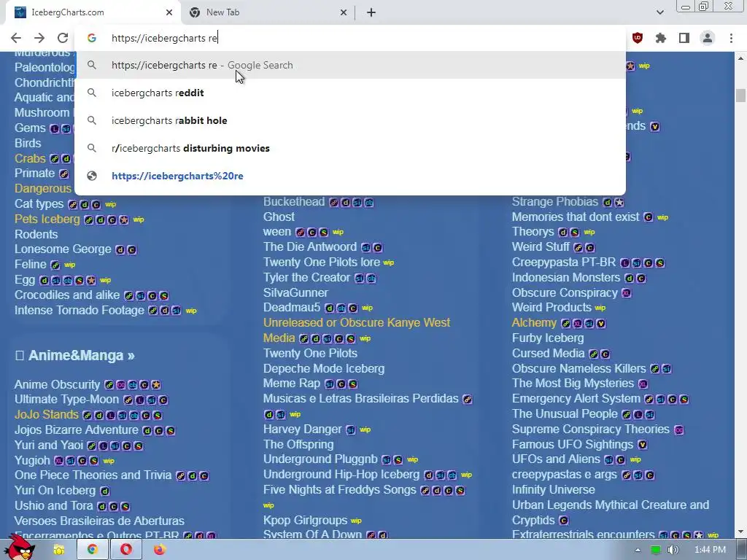The width and height of the screenshot is (747, 560).
Task: Click the V badge beside Famous UFO Sightings
Action: tap(642, 445)
